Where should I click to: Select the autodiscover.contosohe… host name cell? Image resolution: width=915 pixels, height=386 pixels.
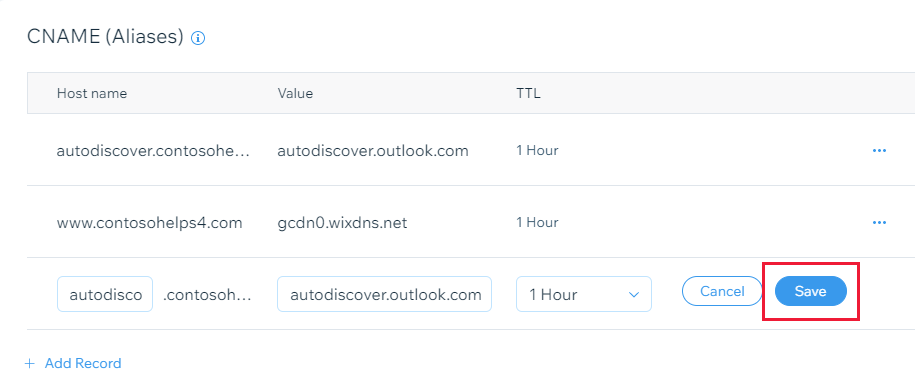(x=153, y=151)
